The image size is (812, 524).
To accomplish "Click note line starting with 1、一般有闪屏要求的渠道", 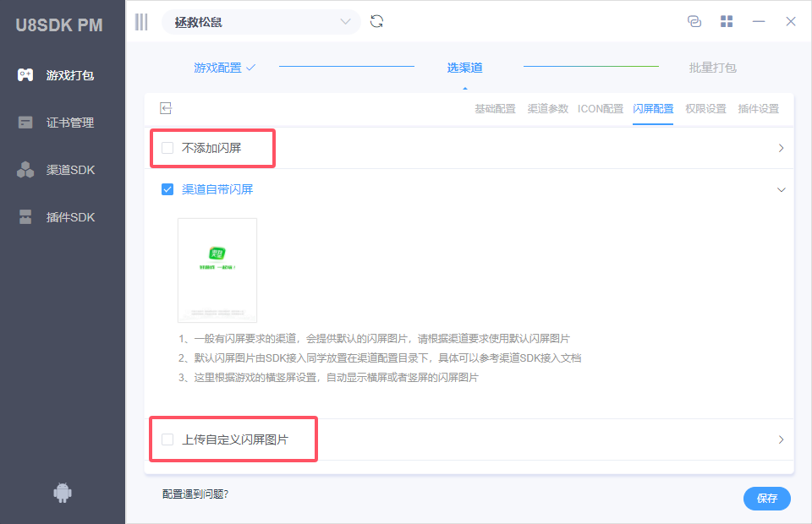I will (374, 339).
